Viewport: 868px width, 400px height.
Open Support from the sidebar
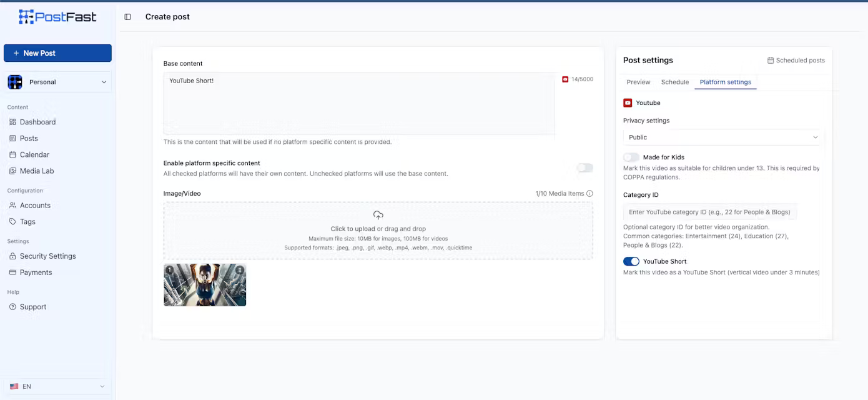click(x=32, y=306)
